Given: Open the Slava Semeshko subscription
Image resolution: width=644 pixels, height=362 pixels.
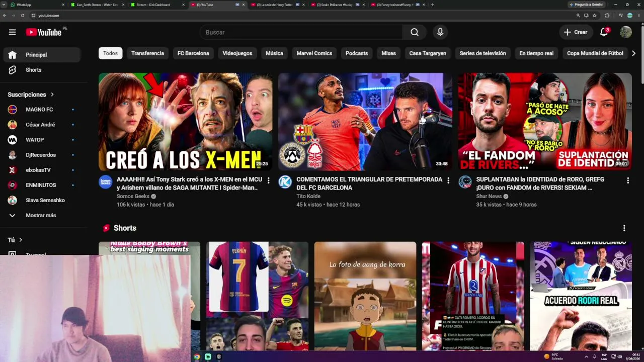Looking at the screenshot, I should [41, 200].
